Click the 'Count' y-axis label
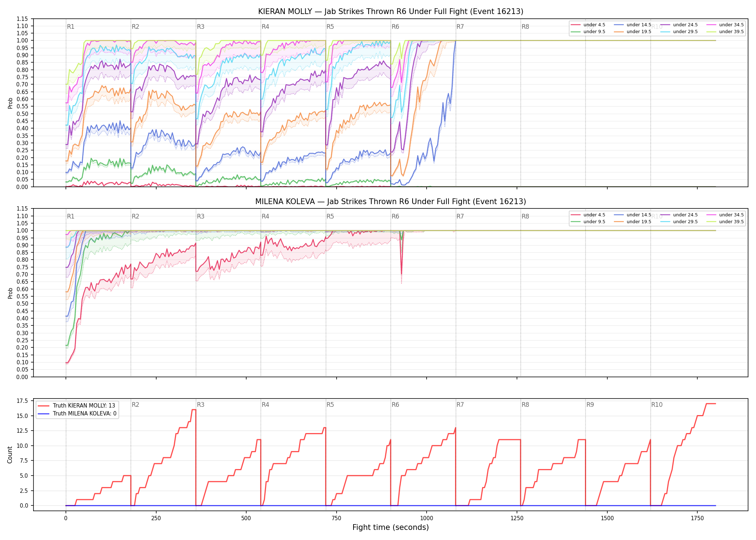The image size is (756, 540). (x=10, y=455)
